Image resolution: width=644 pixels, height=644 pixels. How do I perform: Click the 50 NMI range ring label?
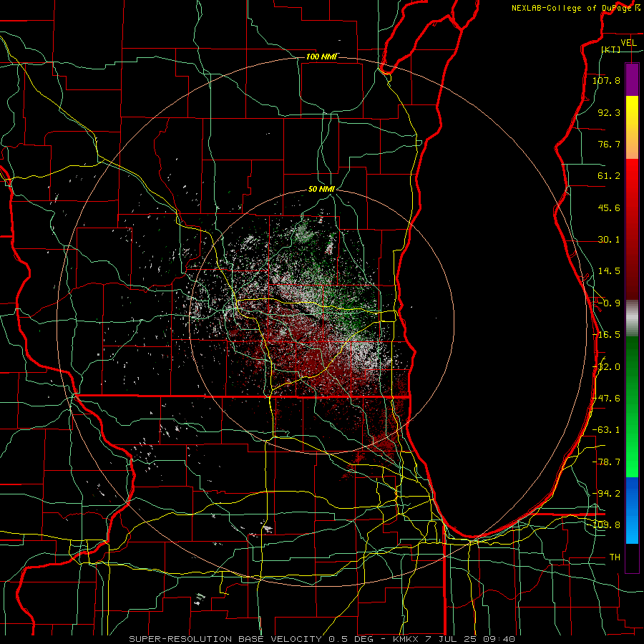click(321, 190)
